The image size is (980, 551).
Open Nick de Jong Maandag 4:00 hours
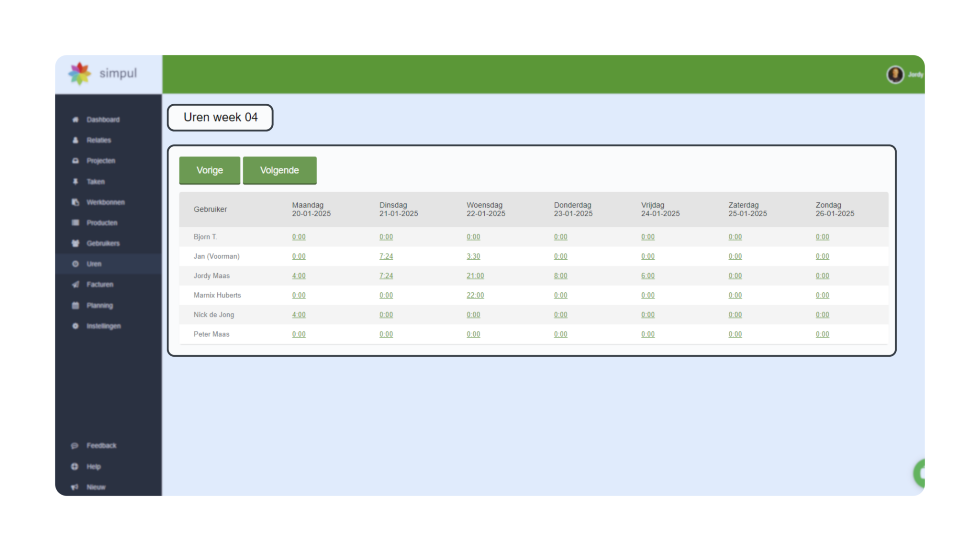(299, 315)
